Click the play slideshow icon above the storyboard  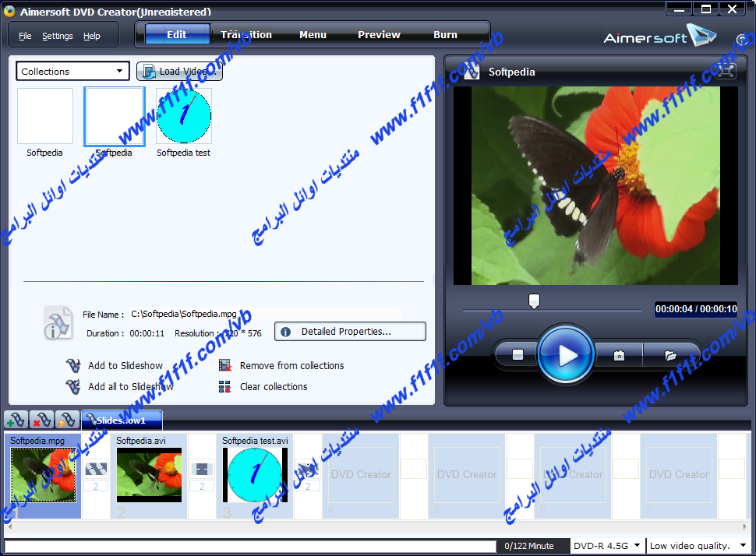[x=66, y=420]
